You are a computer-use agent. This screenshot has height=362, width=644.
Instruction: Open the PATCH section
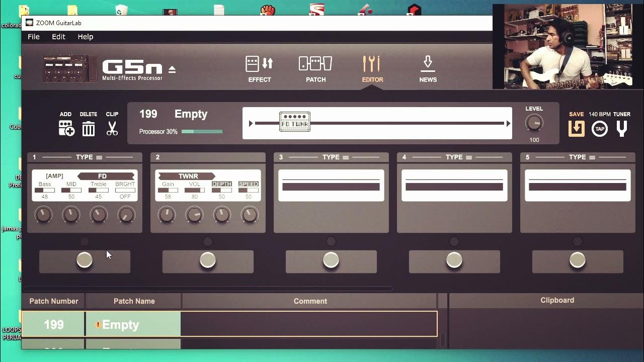[x=315, y=69]
